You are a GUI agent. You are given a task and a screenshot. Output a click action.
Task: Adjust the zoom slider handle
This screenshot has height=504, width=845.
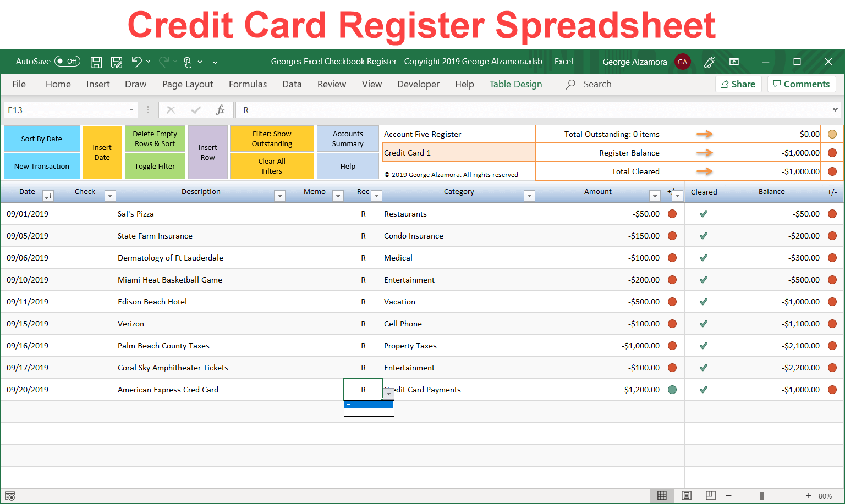tap(761, 496)
